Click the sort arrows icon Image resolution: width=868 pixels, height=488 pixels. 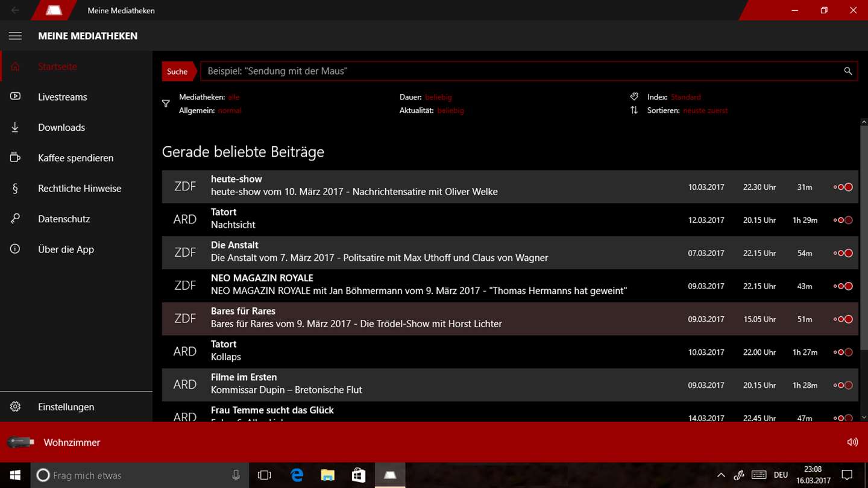[634, 110]
